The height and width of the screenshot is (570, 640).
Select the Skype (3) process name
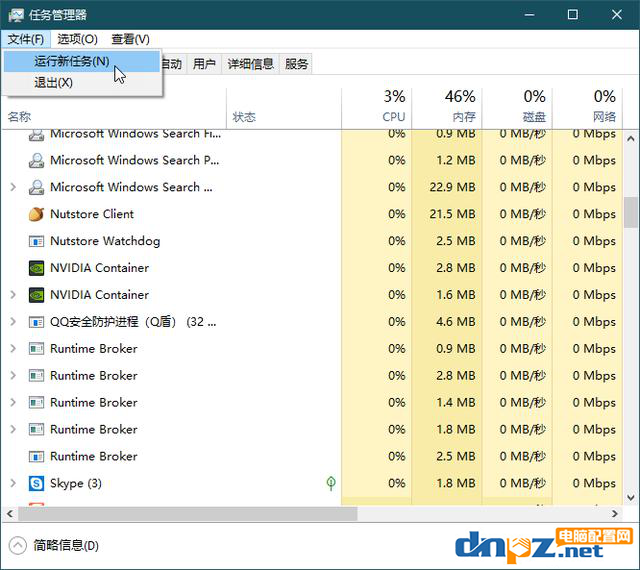pyautogui.click(x=76, y=483)
